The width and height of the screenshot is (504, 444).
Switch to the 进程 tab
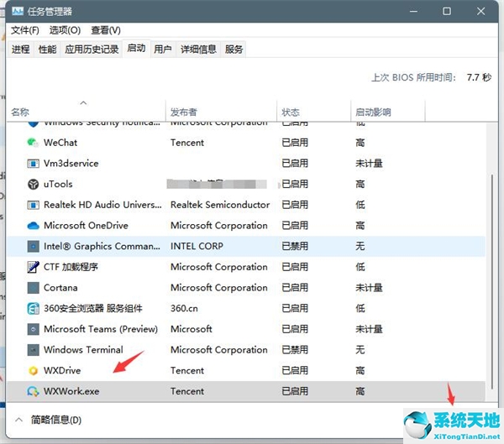pyautogui.click(x=20, y=50)
